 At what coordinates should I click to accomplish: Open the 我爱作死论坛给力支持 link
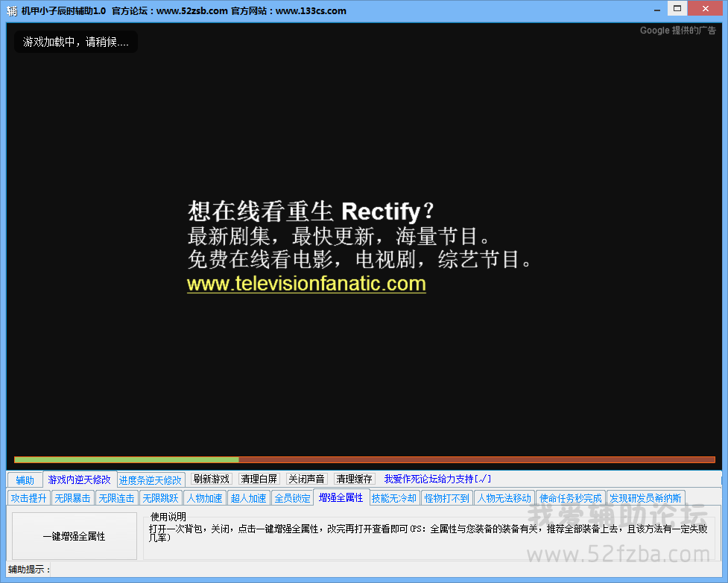coord(437,479)
